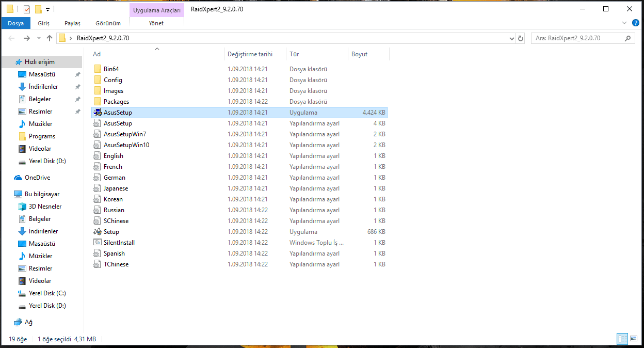Go back with the back arrow
The image size is (644, 348).
point(12,38)
